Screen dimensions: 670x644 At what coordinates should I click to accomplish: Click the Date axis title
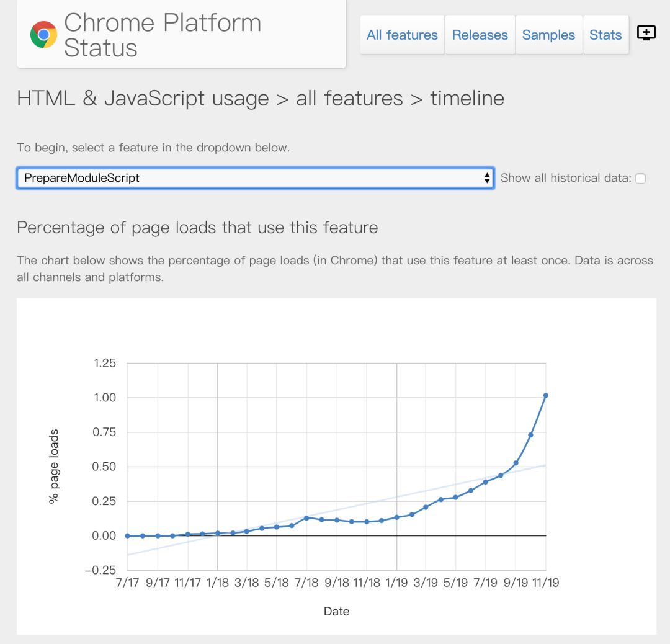point(336,612)
